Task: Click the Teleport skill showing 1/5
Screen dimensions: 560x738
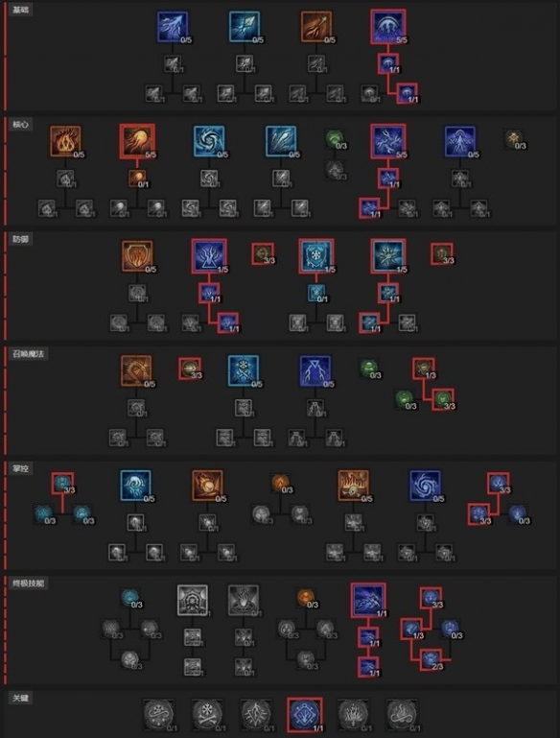Action: tap(209, 256)
